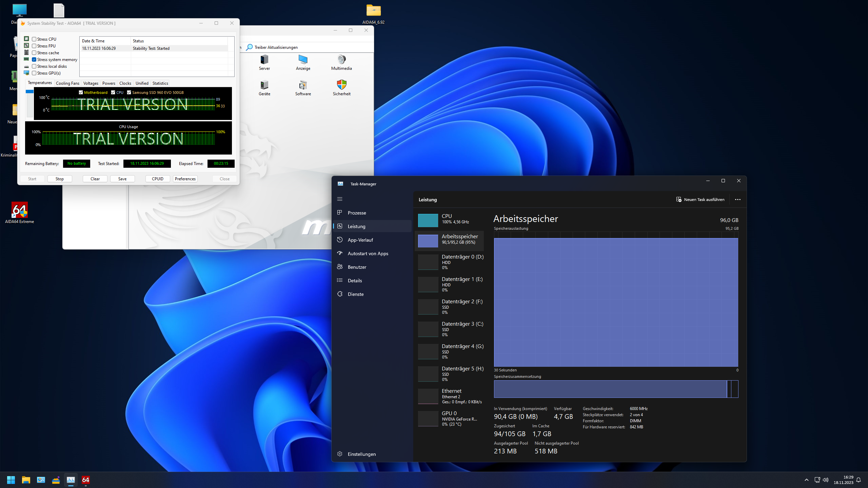Switch to the Powers tab

108,83
